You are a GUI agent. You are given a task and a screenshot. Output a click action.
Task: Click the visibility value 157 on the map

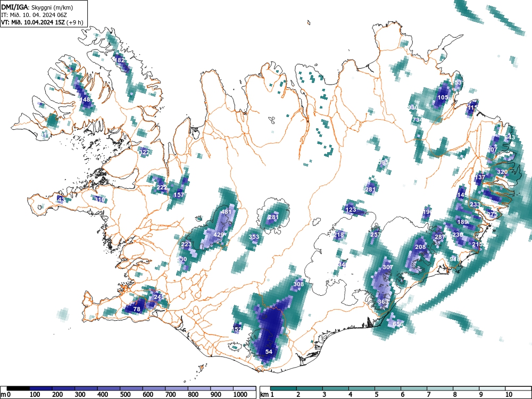[x=179, y=195]
